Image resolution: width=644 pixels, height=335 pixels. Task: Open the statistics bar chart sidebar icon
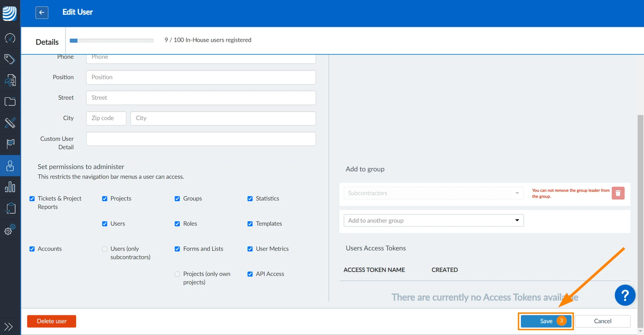pyautogui.click(x=10, y=187)
